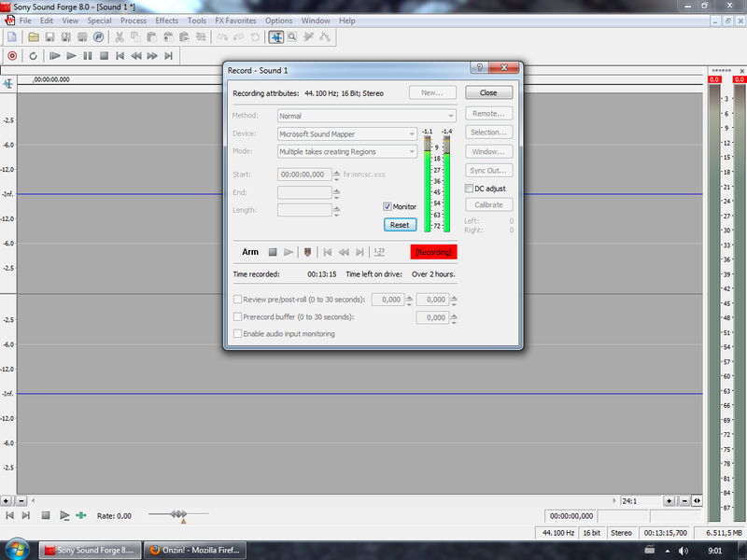Open the Effects menu

(x=167, y=21)
